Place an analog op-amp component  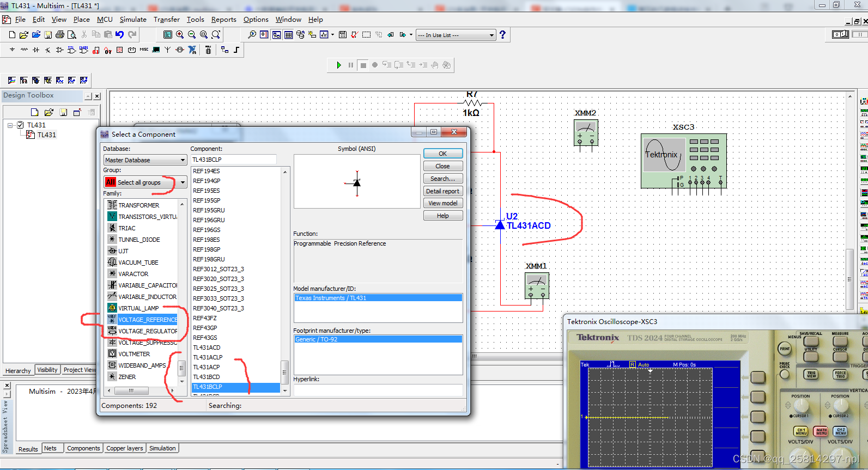[60, 50]
